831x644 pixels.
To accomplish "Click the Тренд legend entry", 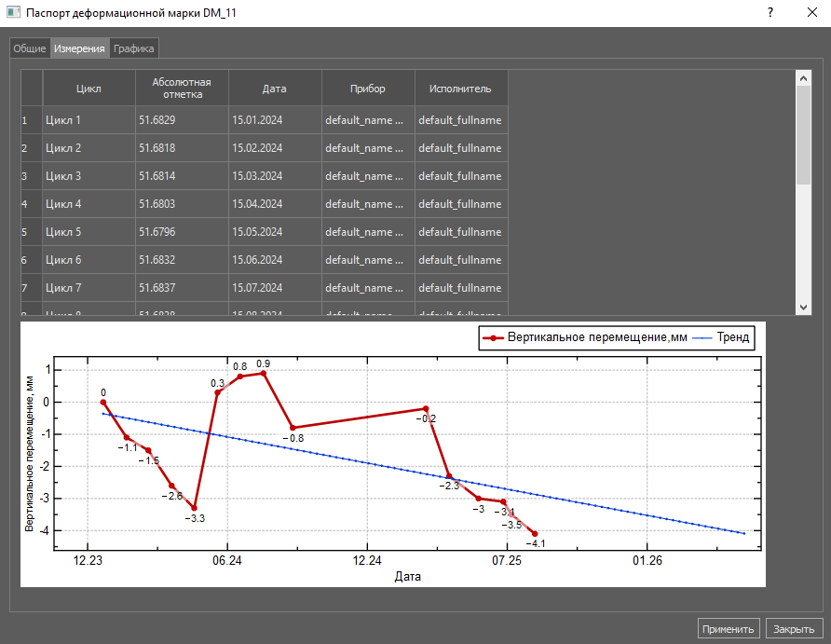I will [x=722, y=338].
